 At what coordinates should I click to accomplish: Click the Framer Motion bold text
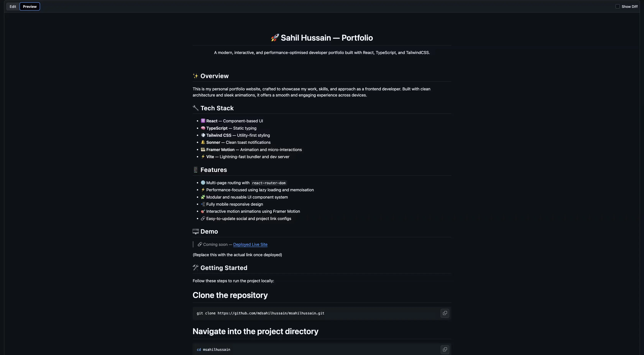pos(220,150)
